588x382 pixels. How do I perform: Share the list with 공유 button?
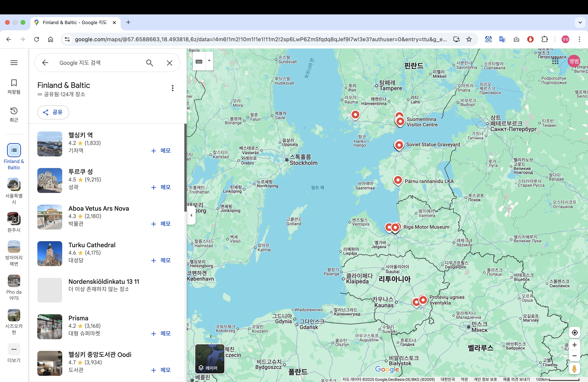coord(53,112)
